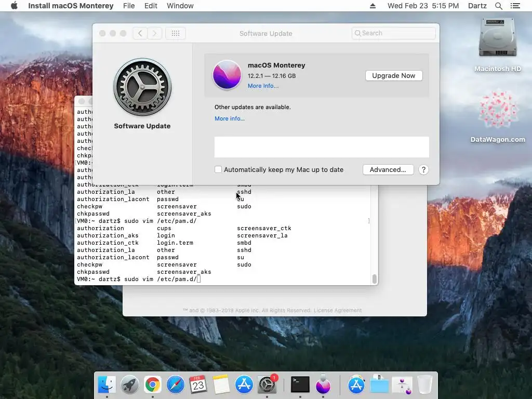Click "Other updates are available." text

[252, 107]
